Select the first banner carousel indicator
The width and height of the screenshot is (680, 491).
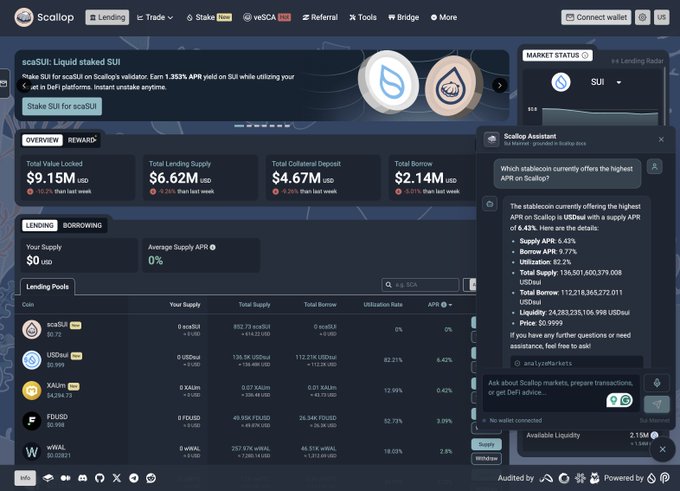pyautogui.click(x=239, y=126)
